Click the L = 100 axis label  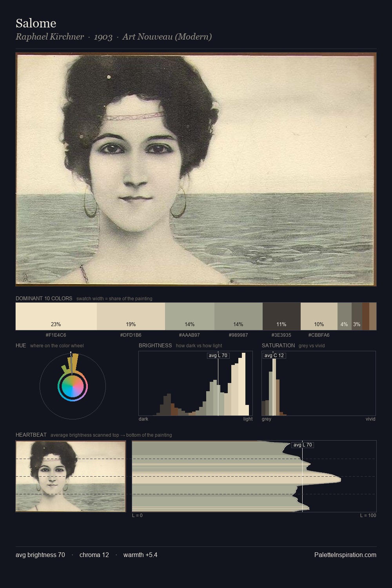point(368,515)
